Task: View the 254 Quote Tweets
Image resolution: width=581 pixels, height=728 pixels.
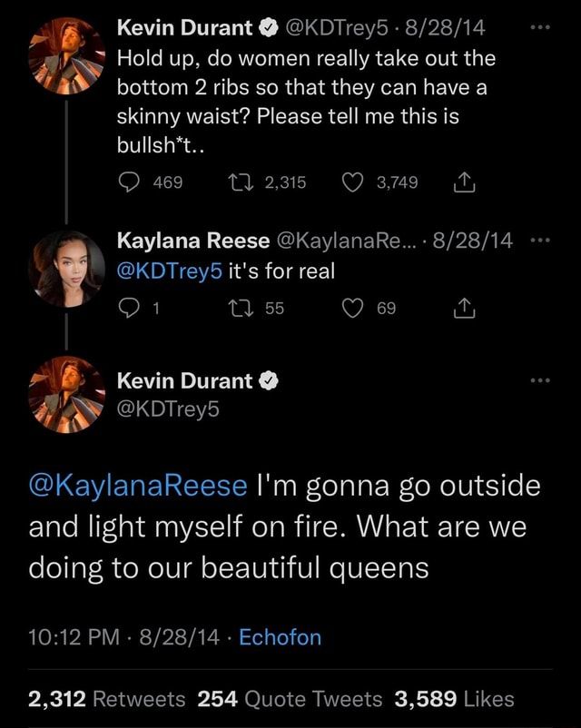Action: tap(290, 699)
